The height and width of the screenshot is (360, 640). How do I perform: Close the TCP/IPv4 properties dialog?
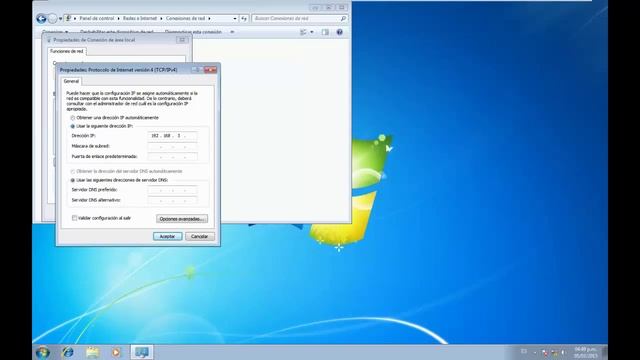coord(211,70)
